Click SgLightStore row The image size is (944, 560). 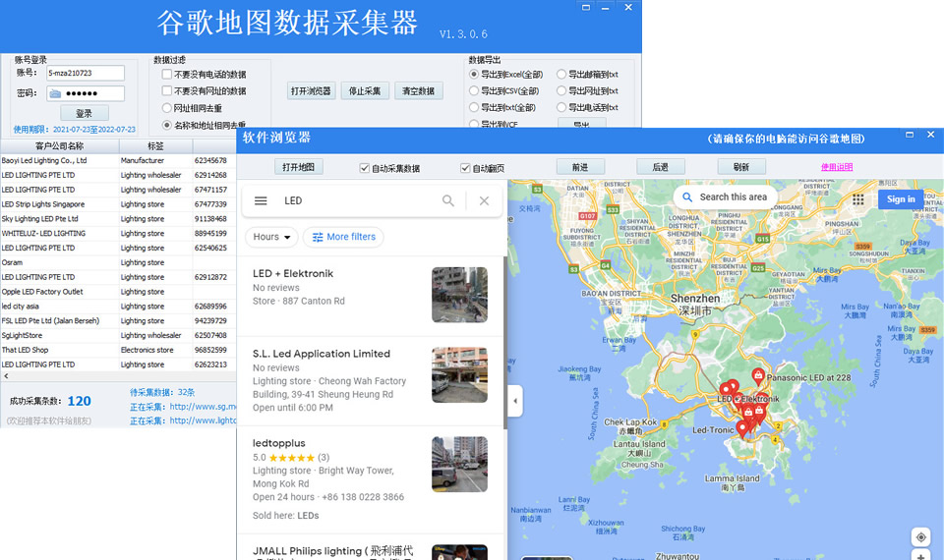[x=117, y=336]
